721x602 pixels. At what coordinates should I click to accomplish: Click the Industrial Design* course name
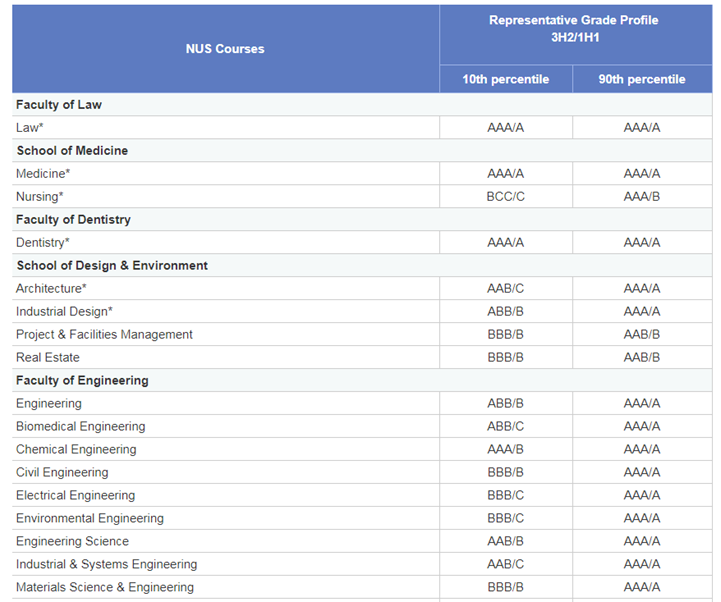pos(64,311)
